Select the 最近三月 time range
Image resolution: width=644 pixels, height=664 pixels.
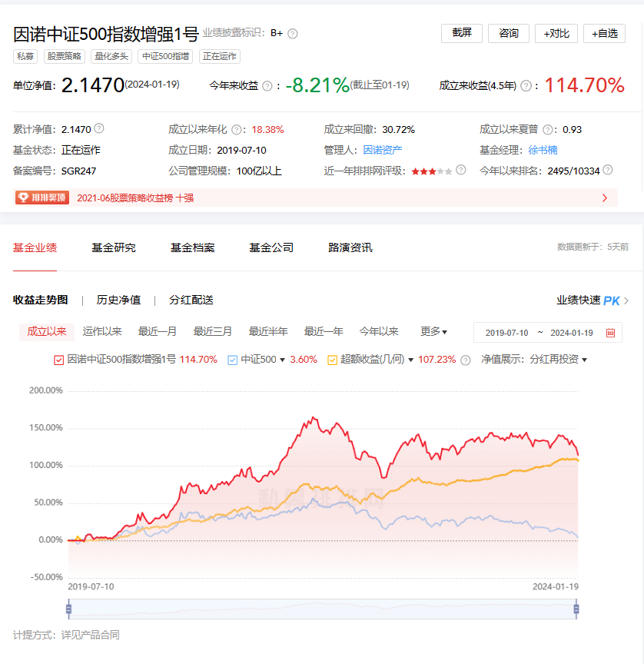[x=213, y=331]
